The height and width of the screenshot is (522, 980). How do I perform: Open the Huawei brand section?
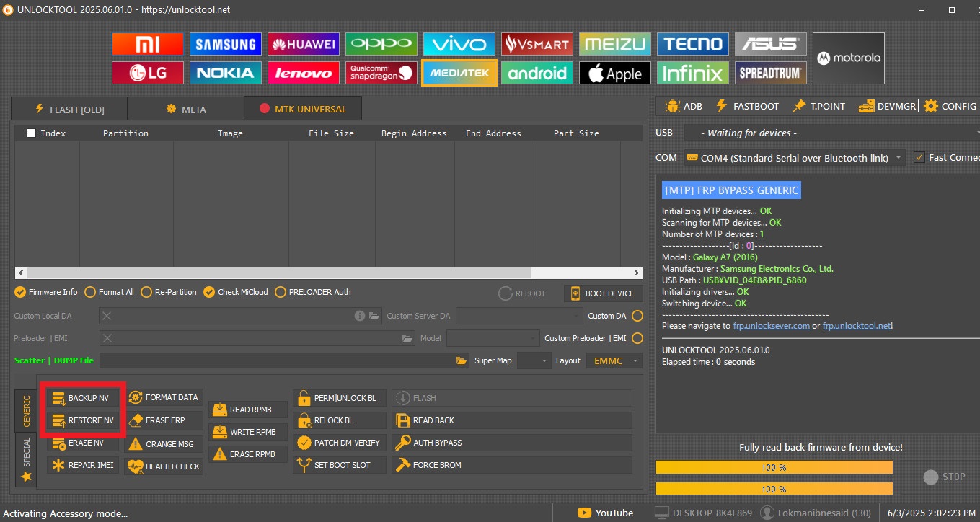coord(304,44)
